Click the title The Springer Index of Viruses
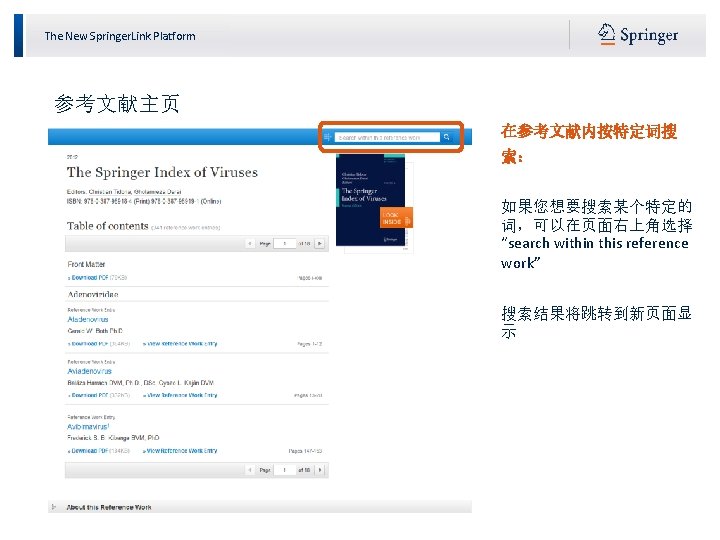This screenshot has width=720, height=540. pyautogui.click(x=162, y=172)
